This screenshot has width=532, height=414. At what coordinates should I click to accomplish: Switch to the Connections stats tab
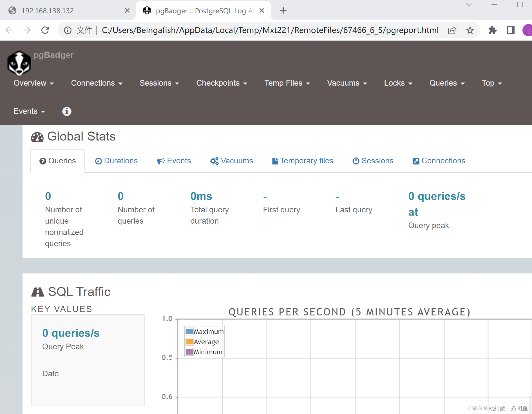tap(439, 161)
